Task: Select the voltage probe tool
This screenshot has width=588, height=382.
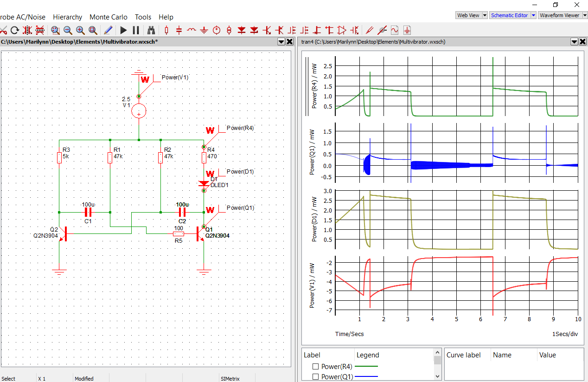Action: [x=370, y=30]
